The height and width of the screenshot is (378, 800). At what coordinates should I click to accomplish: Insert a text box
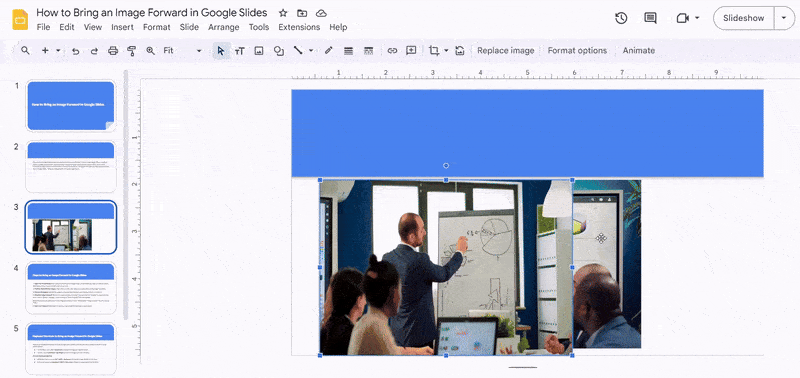pos(239,51)
